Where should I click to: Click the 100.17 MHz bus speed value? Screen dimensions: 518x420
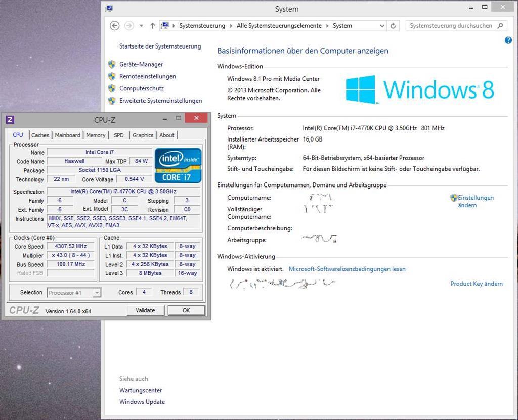tap(71, 264)
